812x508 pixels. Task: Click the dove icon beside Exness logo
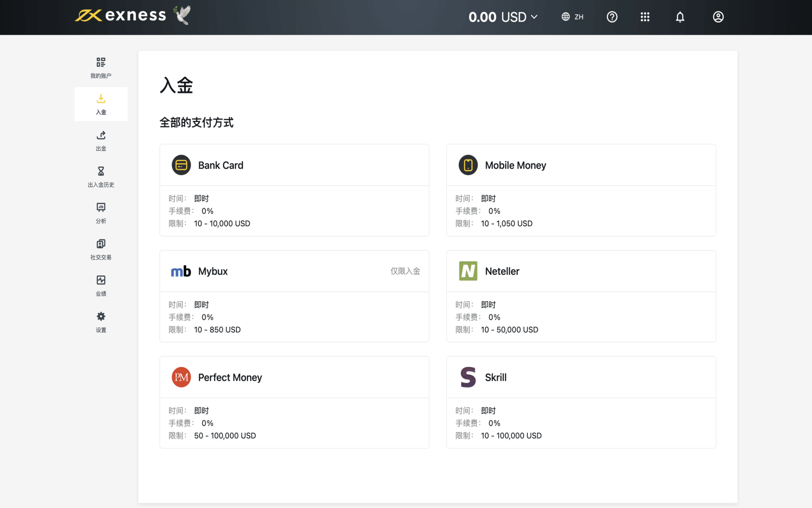pos(183,15)
